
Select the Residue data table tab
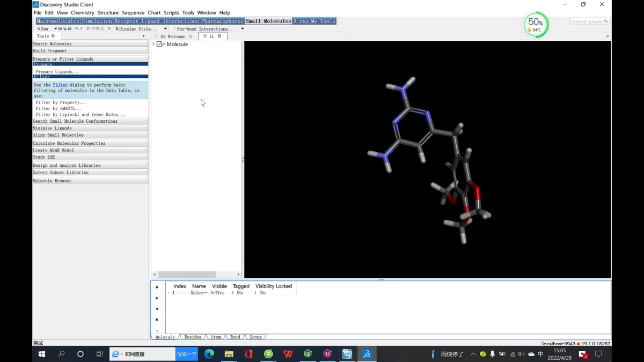point(193,337)
